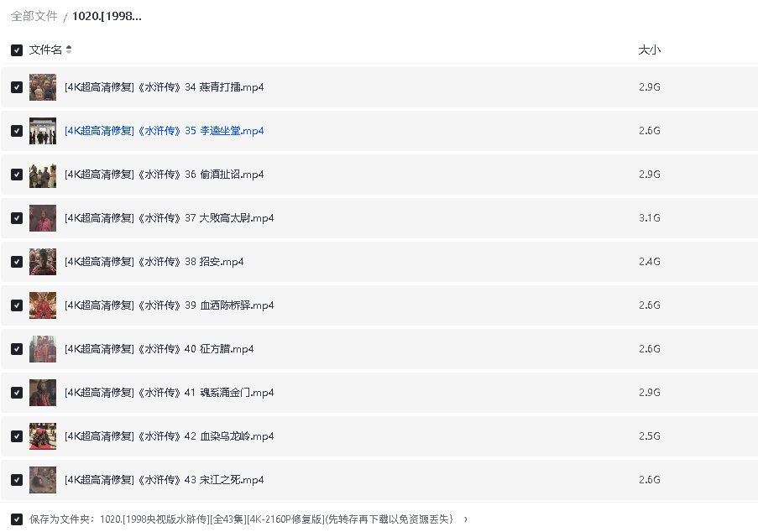Open file 41 魂系涌金门.mp4
758x532 pixels.
(169, 393)
